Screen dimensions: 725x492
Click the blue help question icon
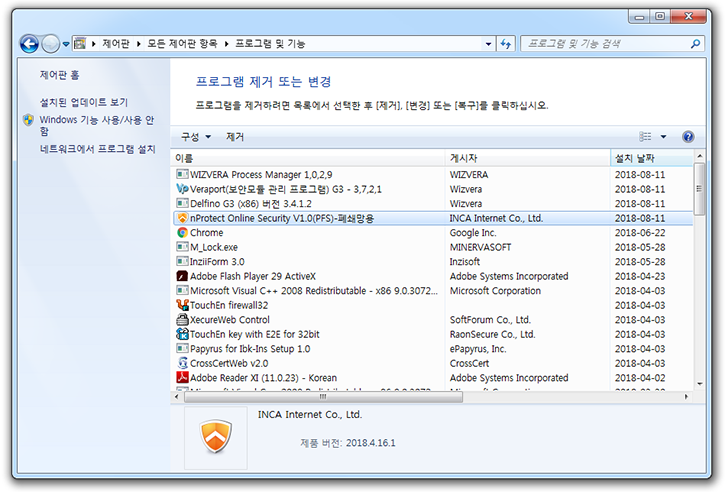click(x=688, y=136)
